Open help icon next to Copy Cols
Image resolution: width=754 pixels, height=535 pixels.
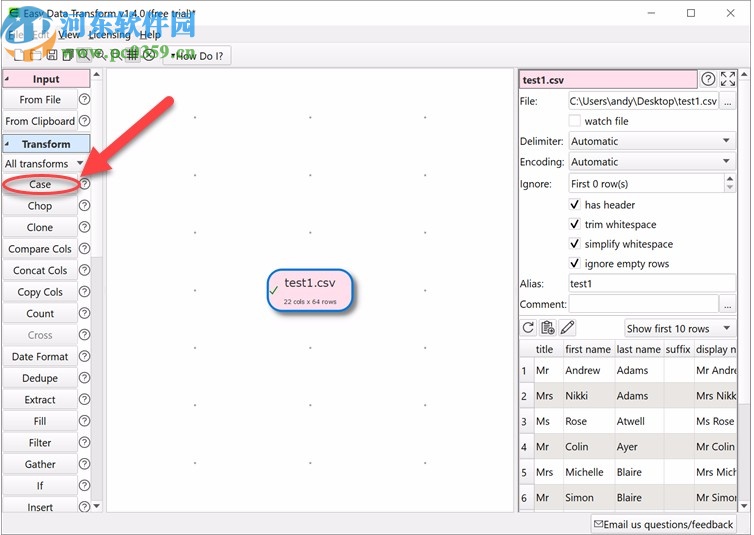(84, 291)
